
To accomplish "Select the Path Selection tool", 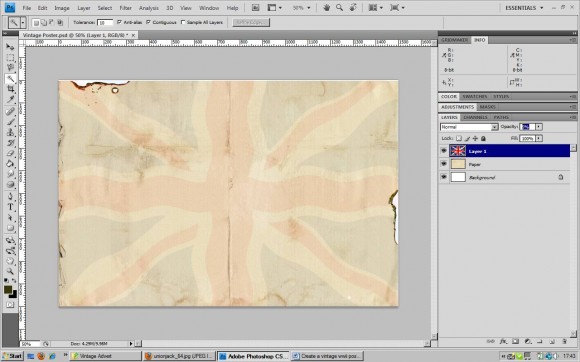I will pyautogui.click(x=10, y=217).
